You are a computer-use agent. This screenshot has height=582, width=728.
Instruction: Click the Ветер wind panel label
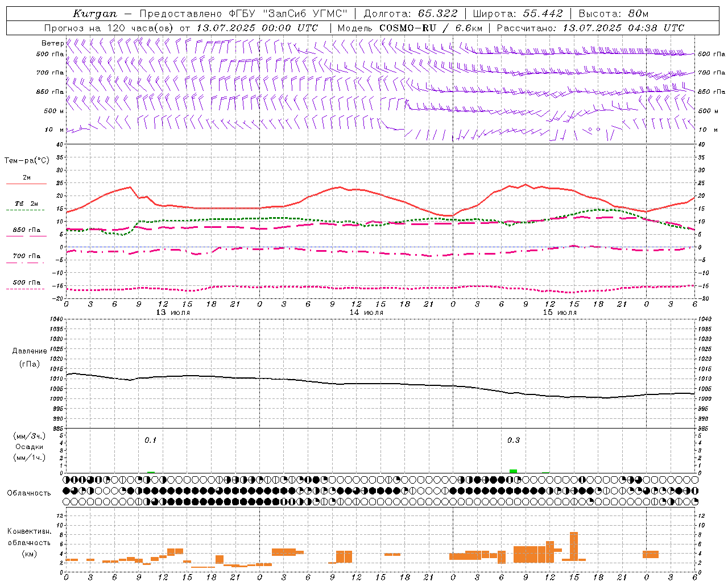point(52,43)
